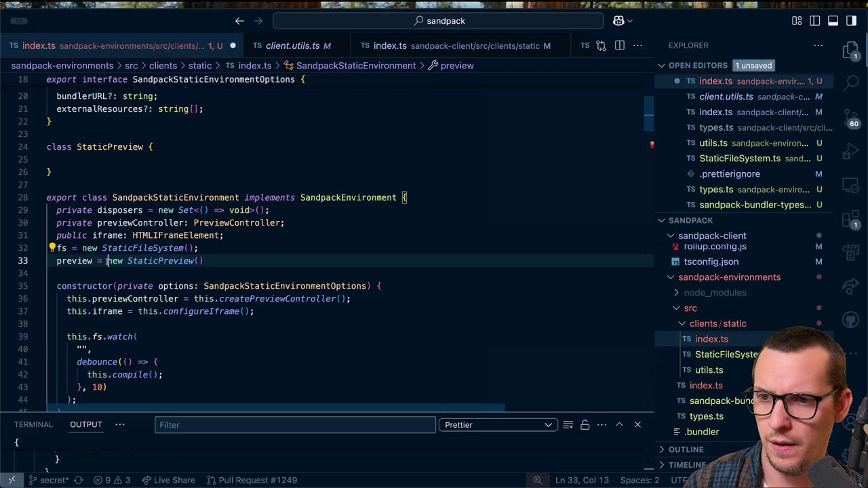Viewport: 868px width, 488px height.
Task: Open the Customize Layout icon
Action: 797,21
